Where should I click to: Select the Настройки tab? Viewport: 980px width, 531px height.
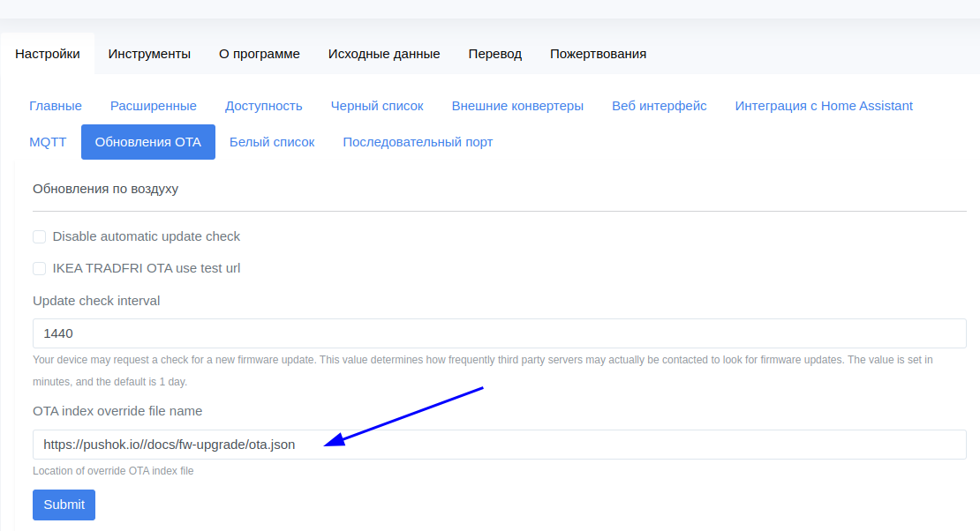tap(48, 54)
